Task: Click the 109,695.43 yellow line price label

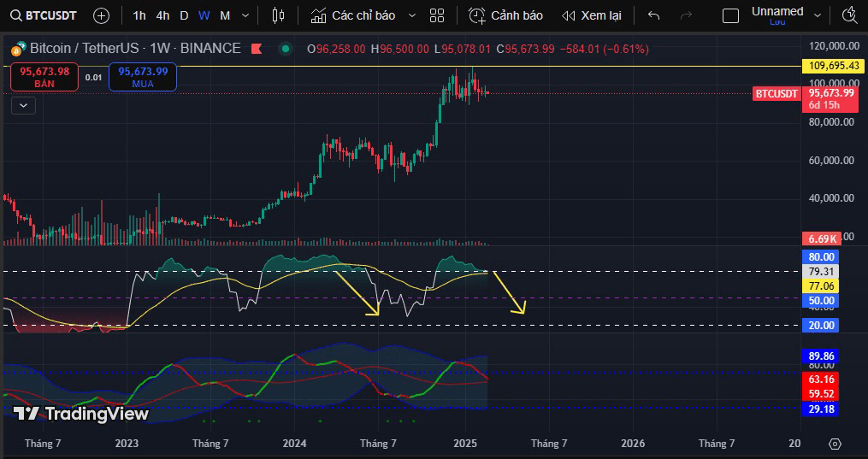Action: [835, 66]
